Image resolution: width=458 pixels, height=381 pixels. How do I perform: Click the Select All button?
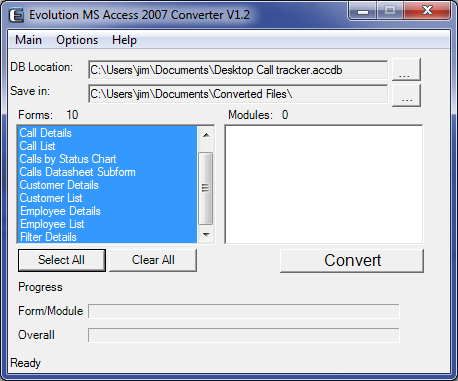[x=62, y=260]
